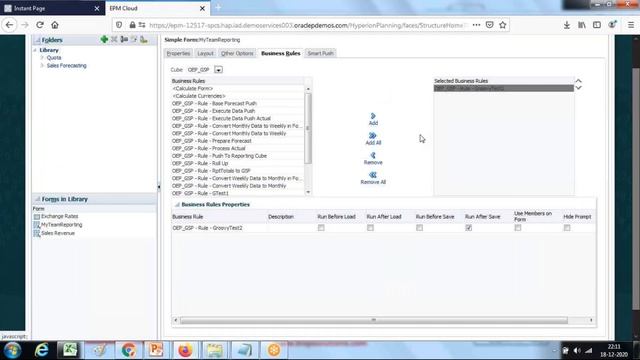The height and width of the screenshot is (360, 640).
Task: Move selected rule up with arrow icon
Action: click(x=578, y=81)
